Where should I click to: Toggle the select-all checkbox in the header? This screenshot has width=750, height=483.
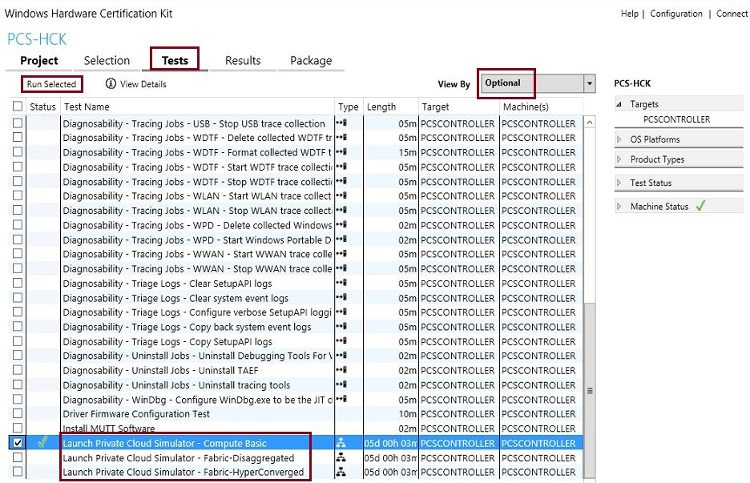coord(18,106)
